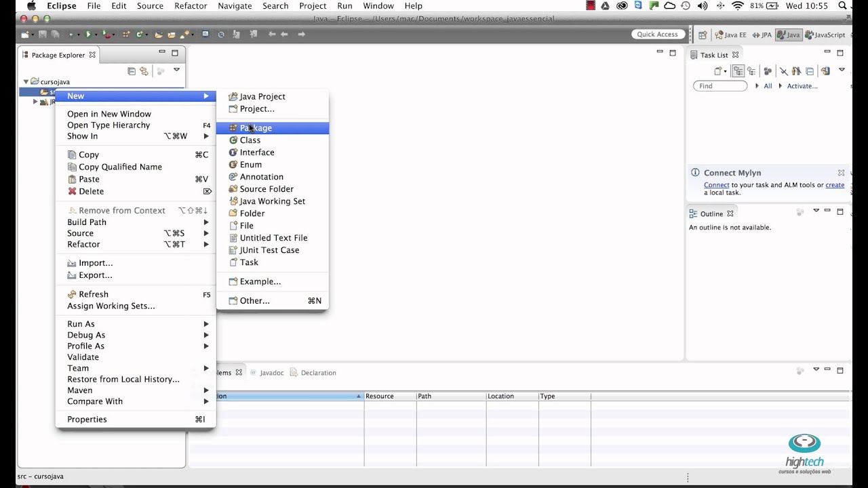Screen dimensions: 868x488
Task: Click the Wi-Fi icon in menu bar
Action: click(x=738, y=5)
